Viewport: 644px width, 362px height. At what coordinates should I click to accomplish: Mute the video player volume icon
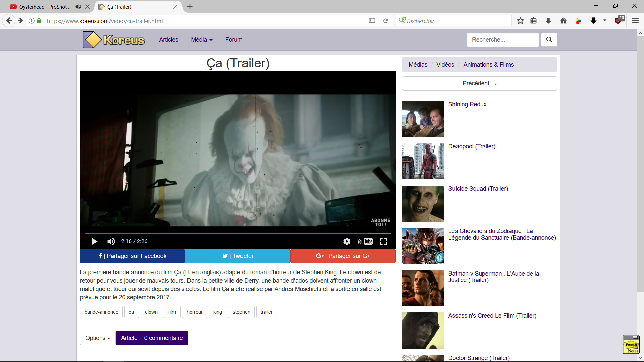point(111,241)
